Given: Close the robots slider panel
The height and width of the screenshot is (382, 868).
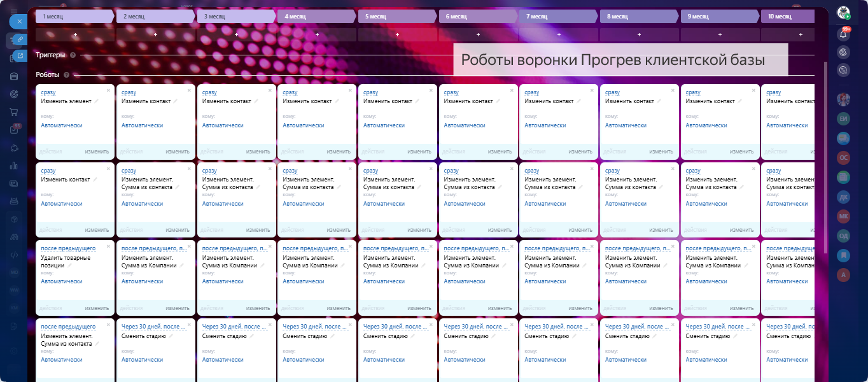Looking at the screenshot, I should click(20, 21).
